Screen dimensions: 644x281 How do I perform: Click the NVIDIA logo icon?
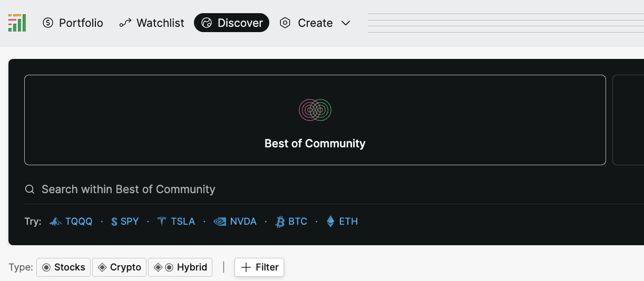coord(220,222)
